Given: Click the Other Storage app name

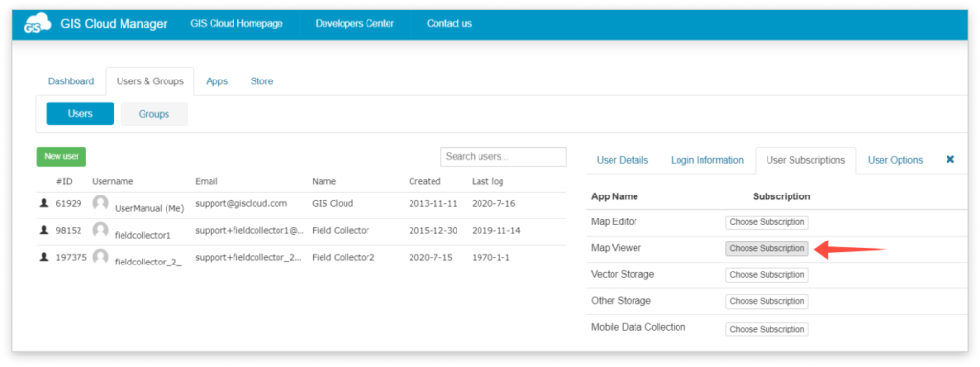Looking at the screenshot, I should click(620, 301).
